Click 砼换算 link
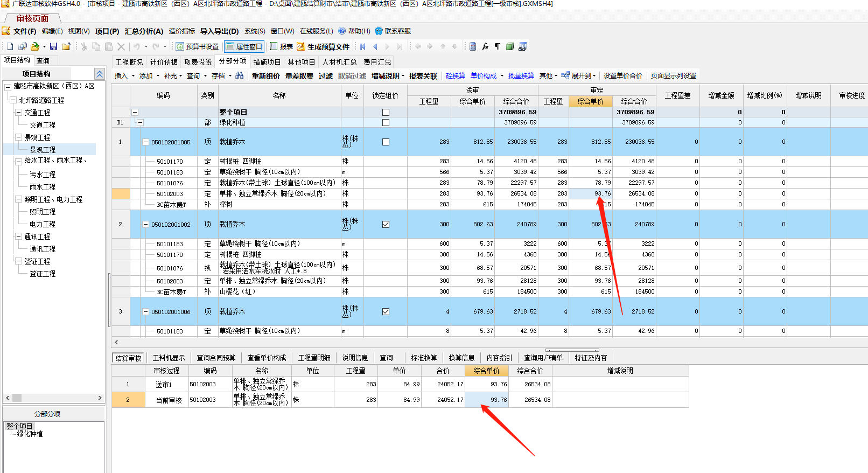Viewport: 868px width, 473px height. (x=456, y=76)
